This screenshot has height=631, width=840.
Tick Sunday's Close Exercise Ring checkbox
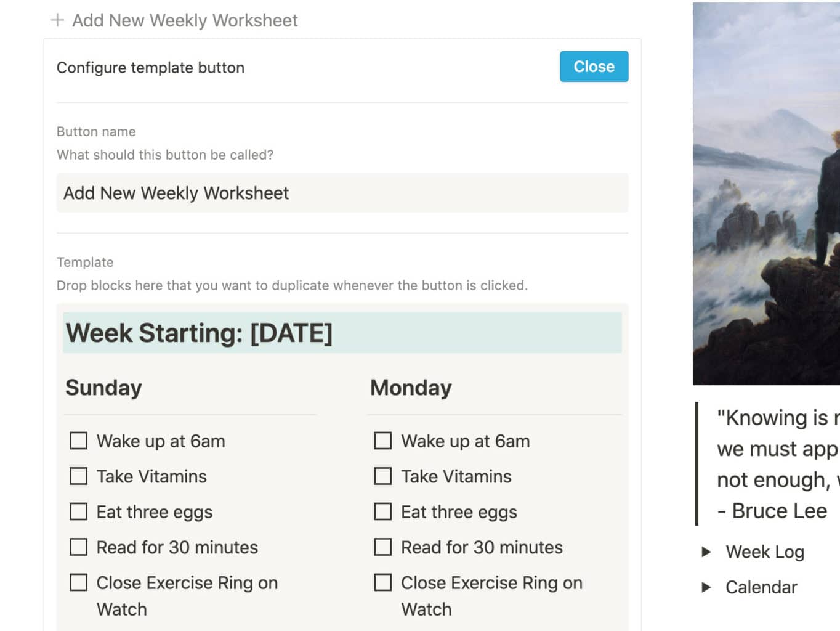(78, 582)
